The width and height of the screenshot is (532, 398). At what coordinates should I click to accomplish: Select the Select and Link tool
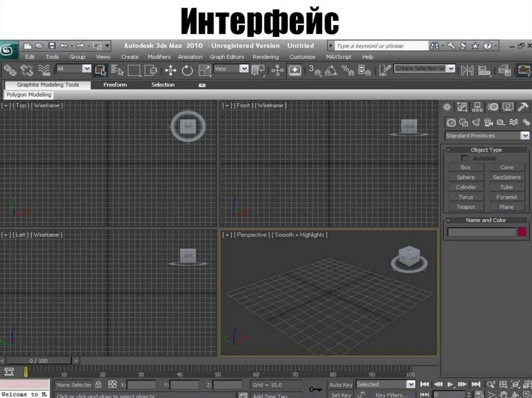coord(10,71)
